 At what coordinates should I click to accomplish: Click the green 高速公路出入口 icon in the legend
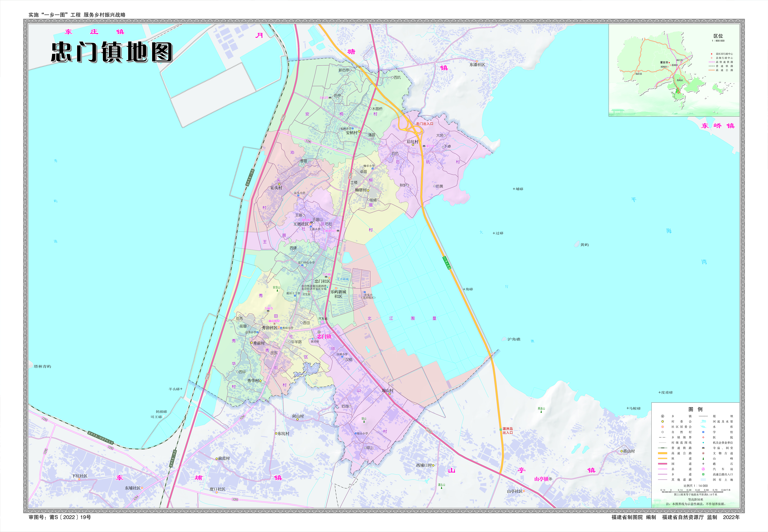pos(703,474)
